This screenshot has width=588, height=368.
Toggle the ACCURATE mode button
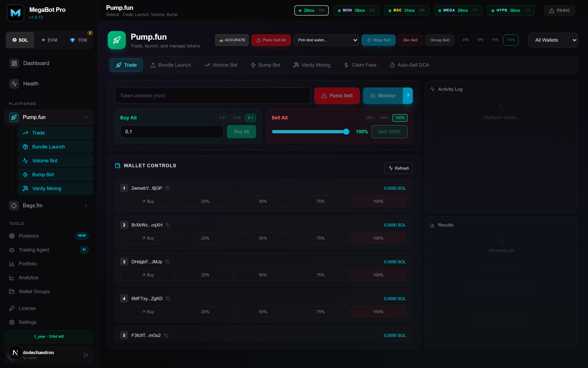[232, 40]
